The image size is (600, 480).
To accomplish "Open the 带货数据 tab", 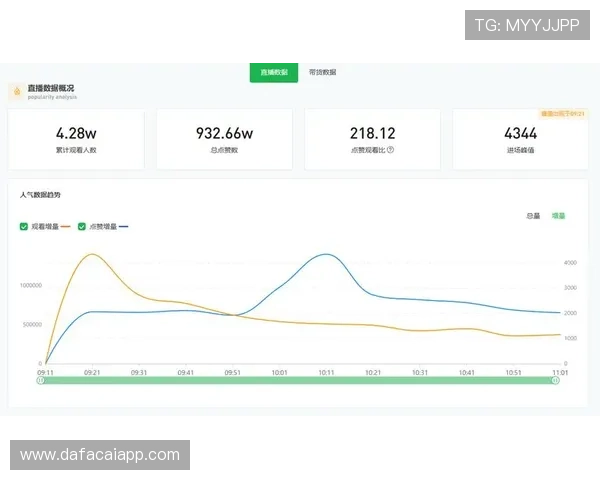I will click(x=322, y=72).
